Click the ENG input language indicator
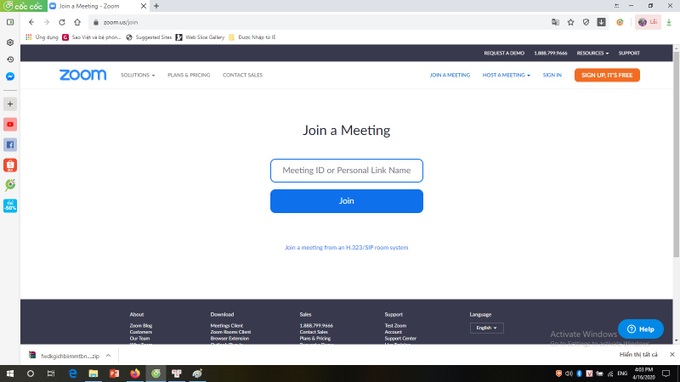 point(622,373)
